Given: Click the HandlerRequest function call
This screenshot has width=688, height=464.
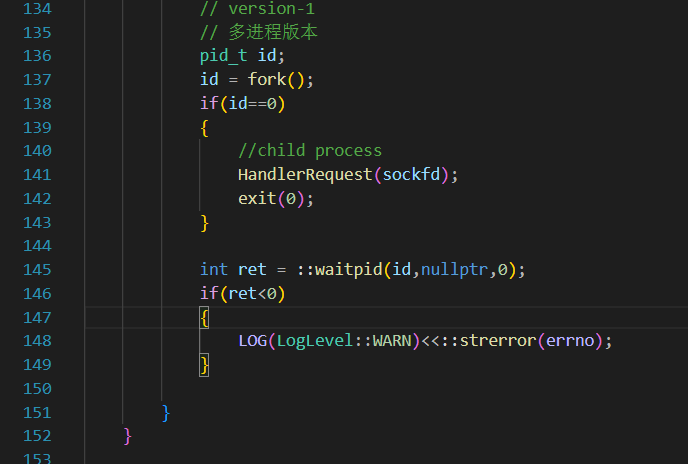Looking at the screenshot, I should pyautogui.click(x=305, y=175).
